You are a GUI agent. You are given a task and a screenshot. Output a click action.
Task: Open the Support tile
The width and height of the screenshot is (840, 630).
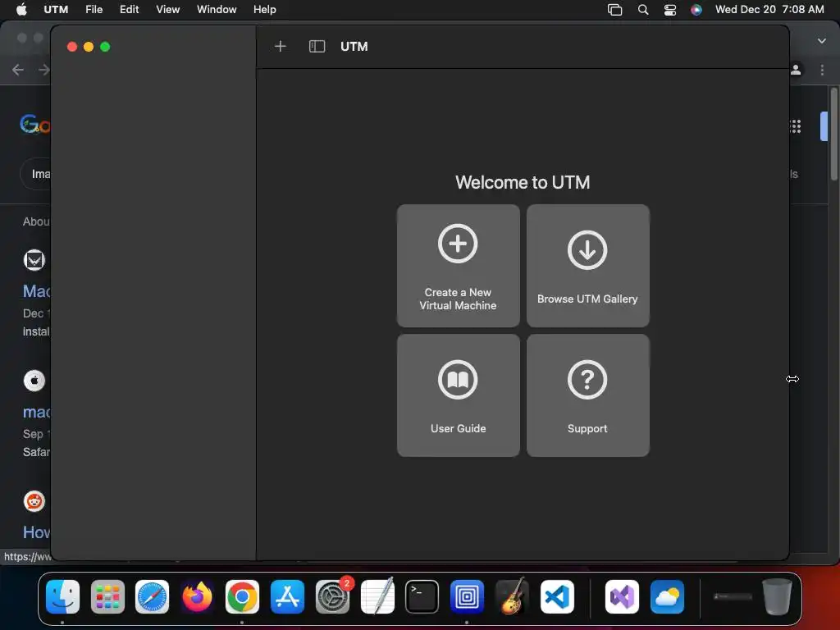pyautogui.click(x=587, y=395)
